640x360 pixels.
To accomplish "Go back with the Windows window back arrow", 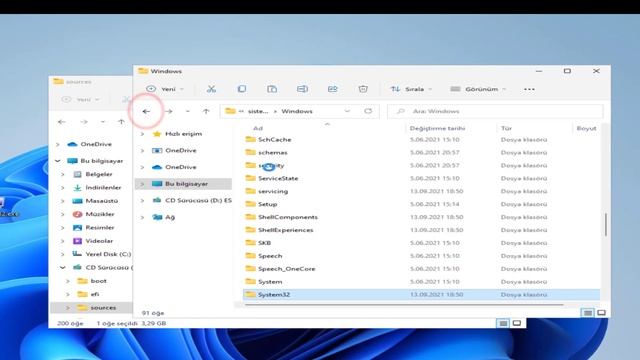I will tap(146, 111).
